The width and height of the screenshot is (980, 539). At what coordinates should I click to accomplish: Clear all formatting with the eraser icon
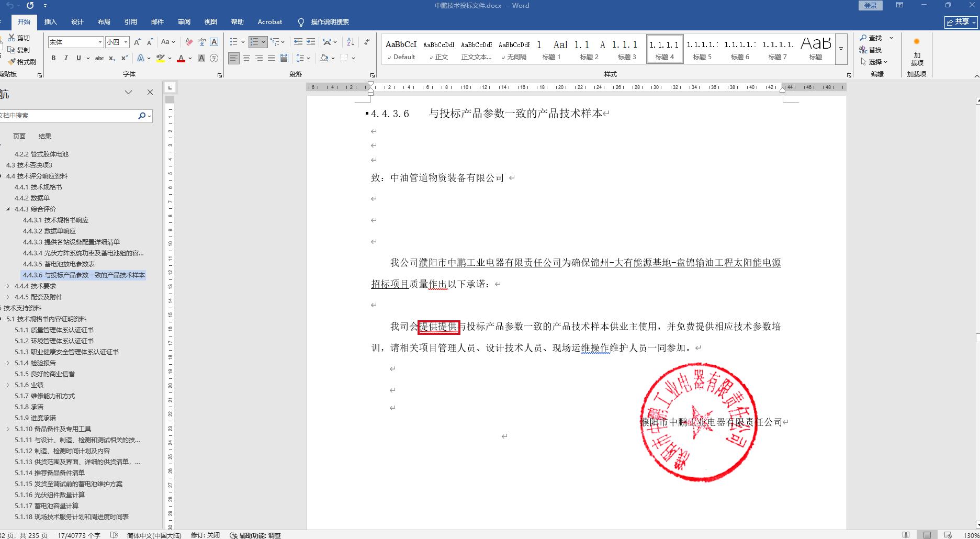[x=189, y=42]
